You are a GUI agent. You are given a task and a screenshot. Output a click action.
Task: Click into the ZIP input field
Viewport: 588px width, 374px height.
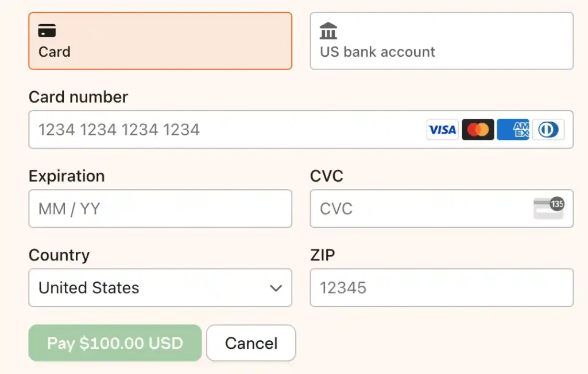click(442, 287)
